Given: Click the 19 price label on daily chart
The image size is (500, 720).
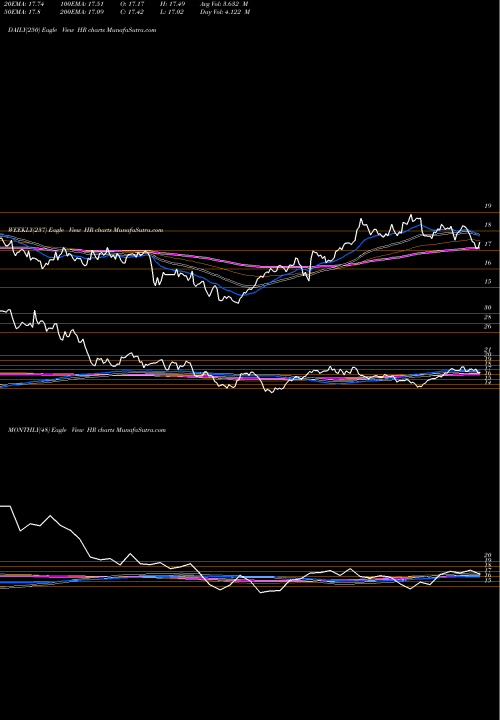Looking at the screenshot, I should point(488,206).
